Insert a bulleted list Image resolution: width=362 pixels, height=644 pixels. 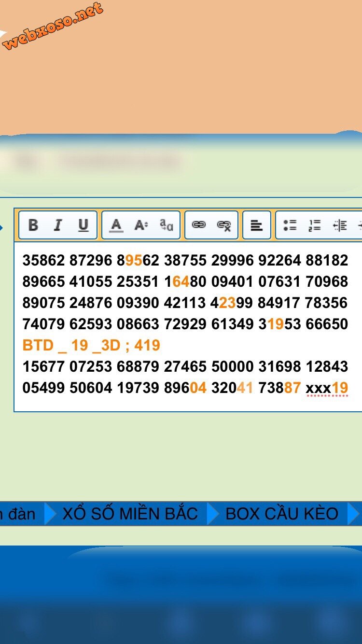click(290, 225)
